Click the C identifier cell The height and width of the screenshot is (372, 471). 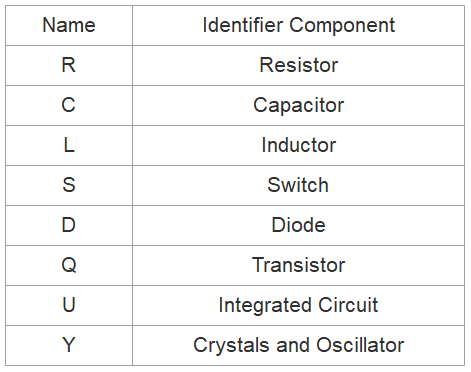click(69, 105)
